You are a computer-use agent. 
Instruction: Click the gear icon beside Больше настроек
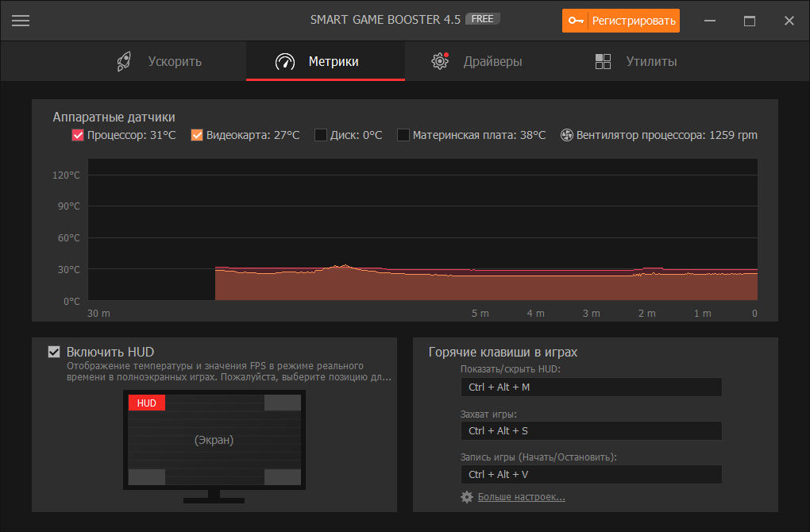pyautogui.click(x=466, y=497)
